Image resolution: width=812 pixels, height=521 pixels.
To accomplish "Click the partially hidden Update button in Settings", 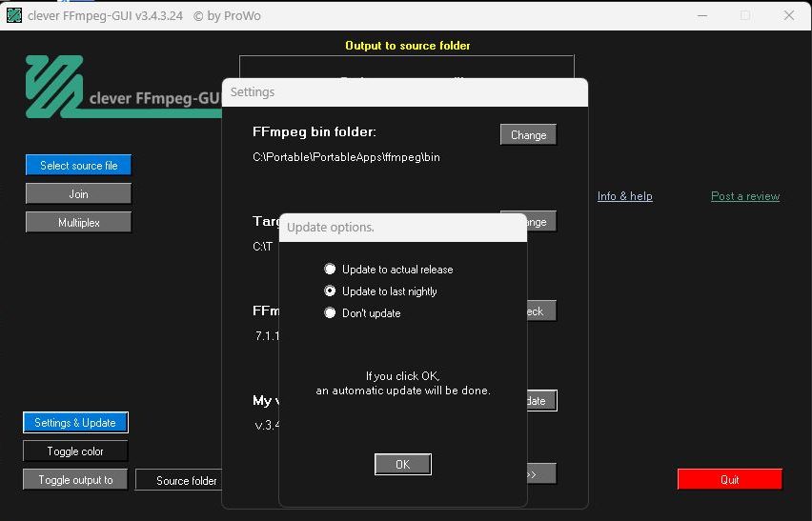I will 541,400.
